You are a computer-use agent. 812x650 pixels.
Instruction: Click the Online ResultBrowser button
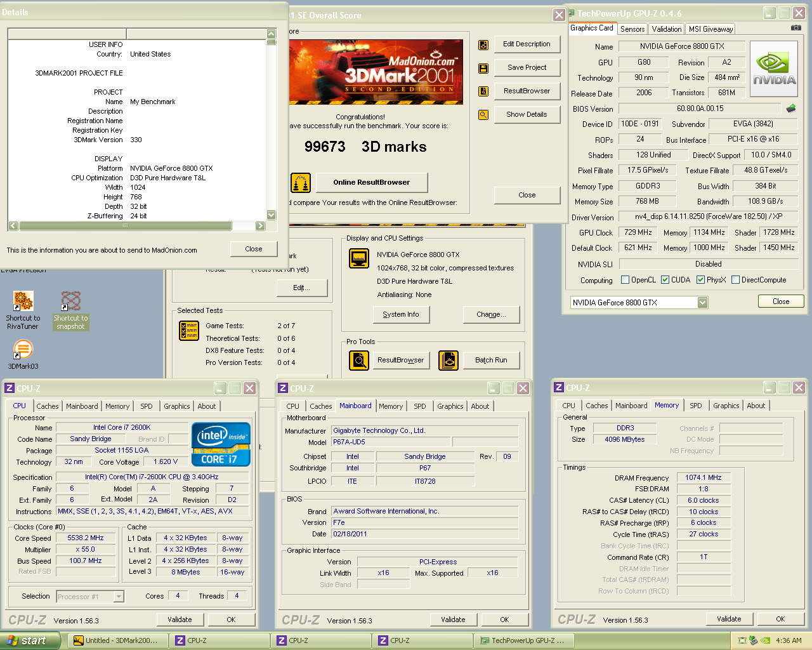[x=372, y=182]
